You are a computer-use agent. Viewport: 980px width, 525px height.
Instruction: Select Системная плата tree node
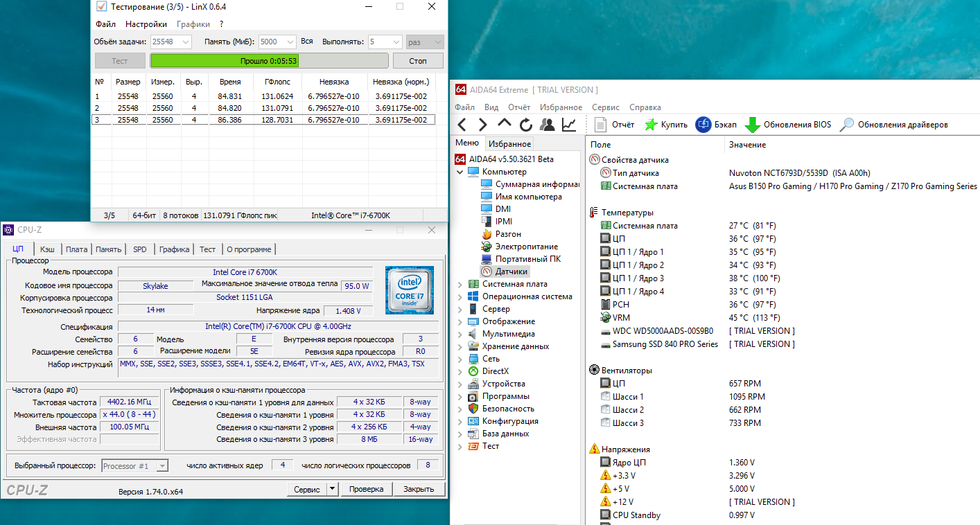[508, 284]
